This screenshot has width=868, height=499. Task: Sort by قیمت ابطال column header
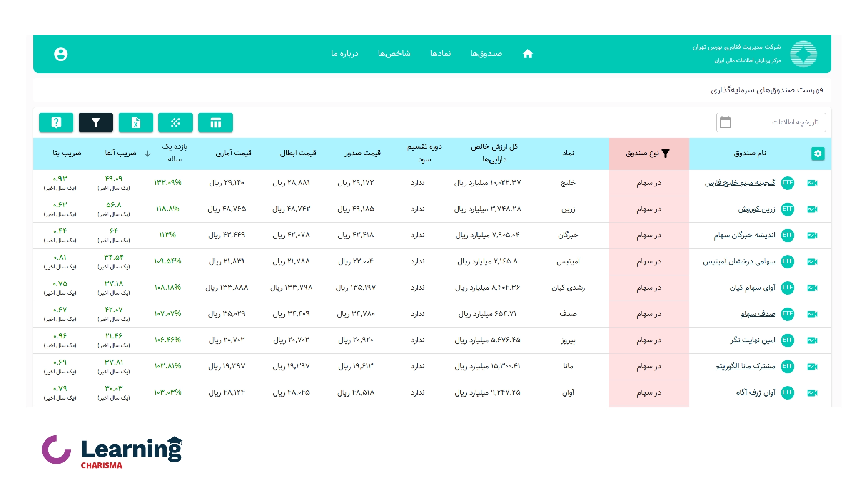(x=298, y=153)
